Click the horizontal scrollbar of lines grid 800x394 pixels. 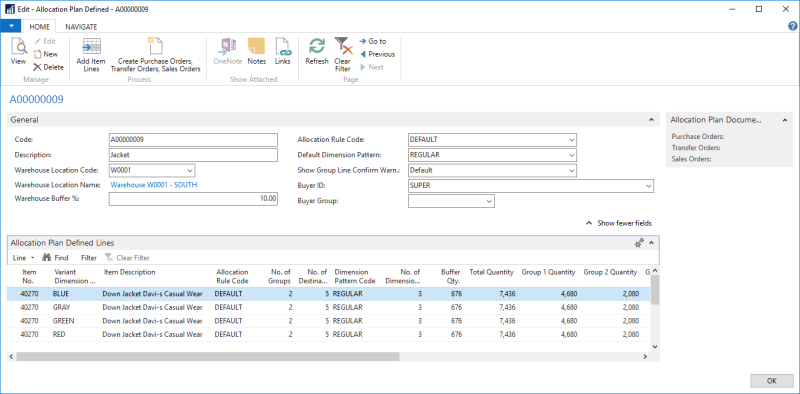click(x=208, y=357)
